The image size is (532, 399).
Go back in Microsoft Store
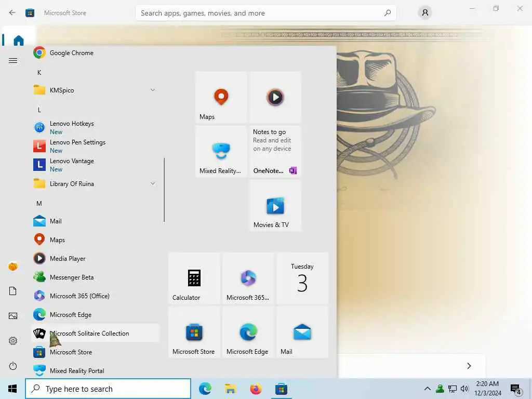(12, 13)
